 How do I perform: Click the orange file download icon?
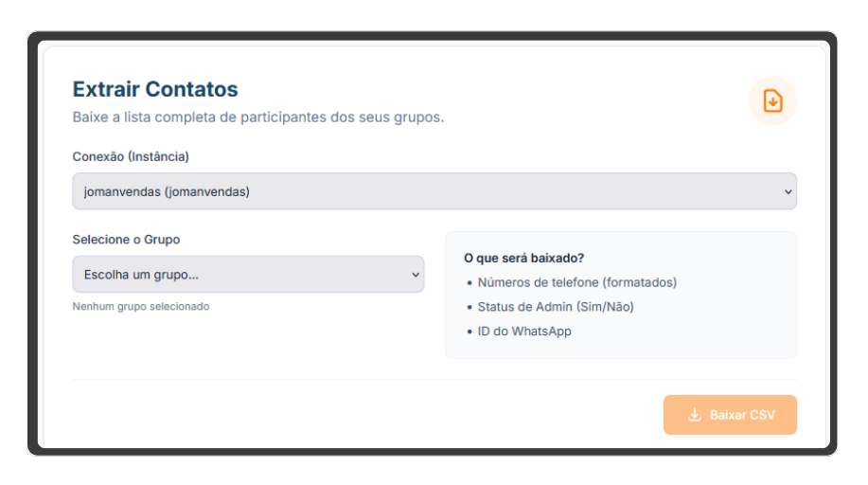pos(772,100)
